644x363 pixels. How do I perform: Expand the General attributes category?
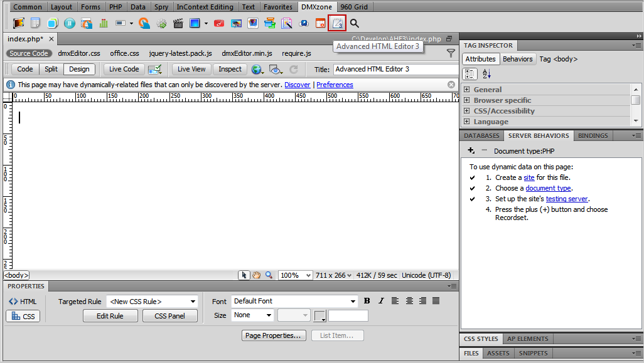click(466, 90)
